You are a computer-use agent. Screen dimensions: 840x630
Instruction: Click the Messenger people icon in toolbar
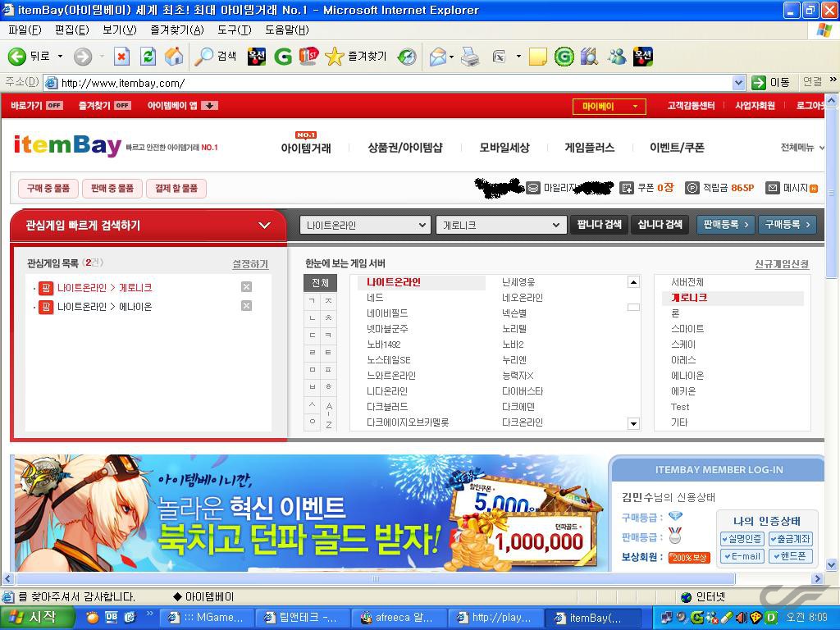point(617,57)
